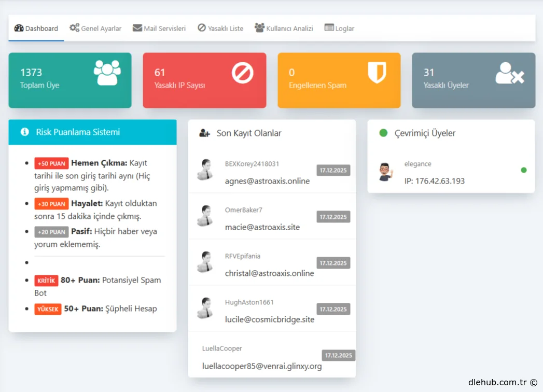Click the date badge on HughAston1661 row
This screenshot has height=392, width=543.
pos(333,309)
